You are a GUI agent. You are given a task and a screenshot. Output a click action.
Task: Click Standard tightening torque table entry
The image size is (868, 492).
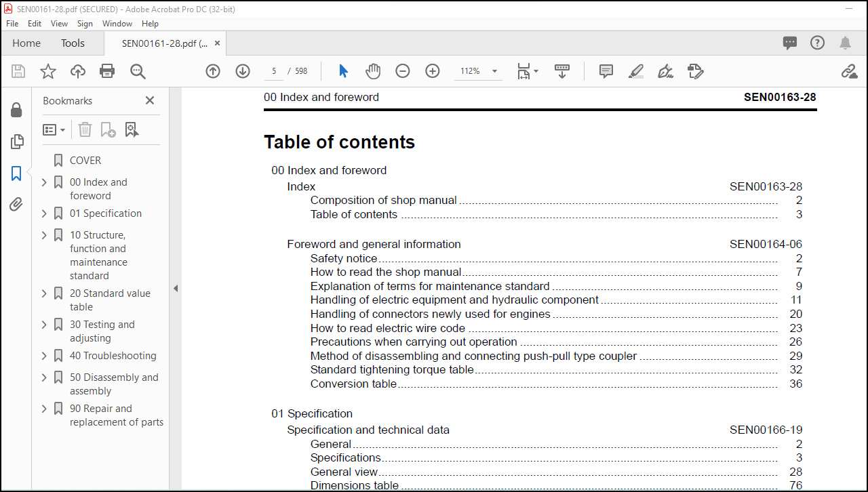pyautogui.click(x=392, y=369)
